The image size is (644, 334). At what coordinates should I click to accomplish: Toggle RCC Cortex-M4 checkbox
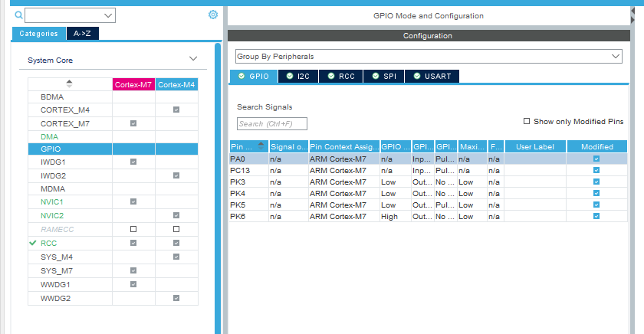tap(176, 243)
